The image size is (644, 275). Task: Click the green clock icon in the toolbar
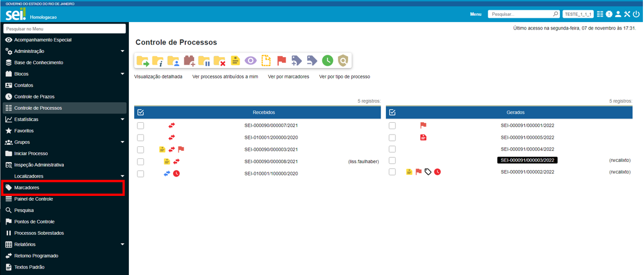(327, 61)
